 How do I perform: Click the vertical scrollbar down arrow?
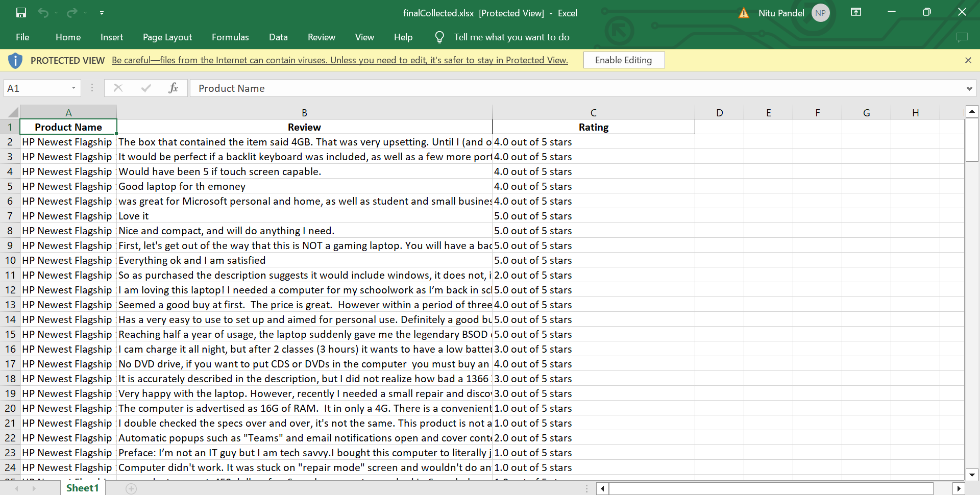click(972, 475)
